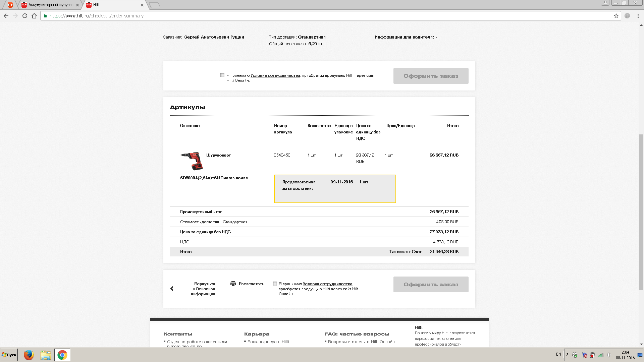
Task: Click the printer icon beside Распечатать
Action: click(233, 284)
